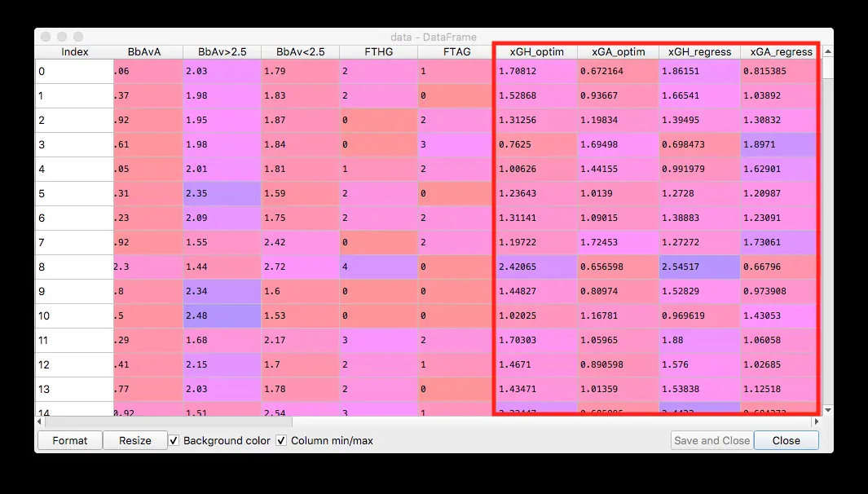Select the xGA_regress column header
The image size is (868, 494).
point(781,52)
